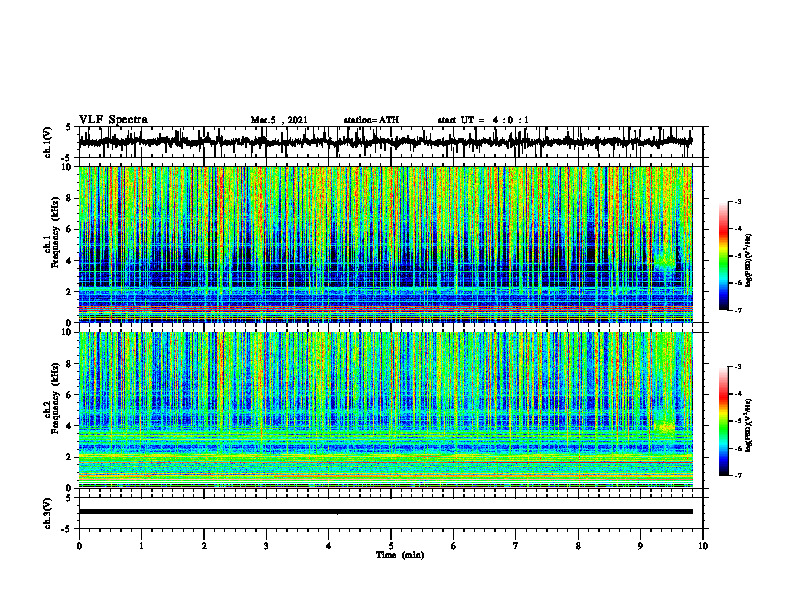Viewport: 792px width, 612px height.
Task: Click the solid black ch.3 voltage trace
Action: coord(386,512)
